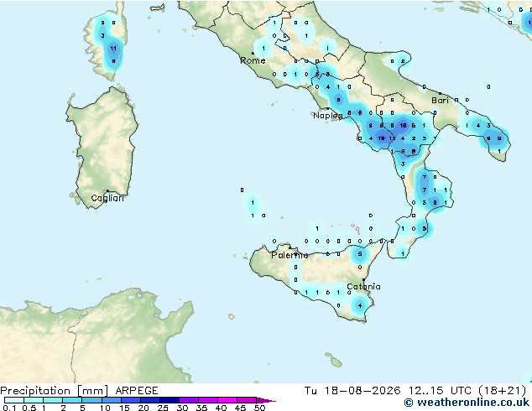Pick the 0.5–1 mm legend swatch
Screen dimensions: 532x411
(34, 400)
